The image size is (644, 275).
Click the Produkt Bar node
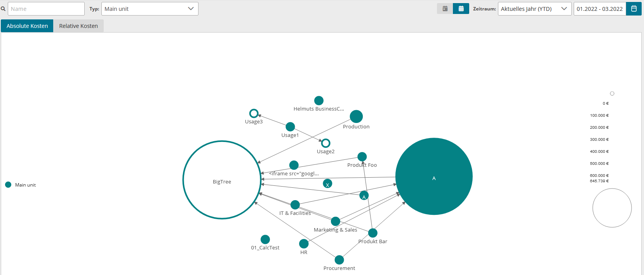tap(373, 233)
